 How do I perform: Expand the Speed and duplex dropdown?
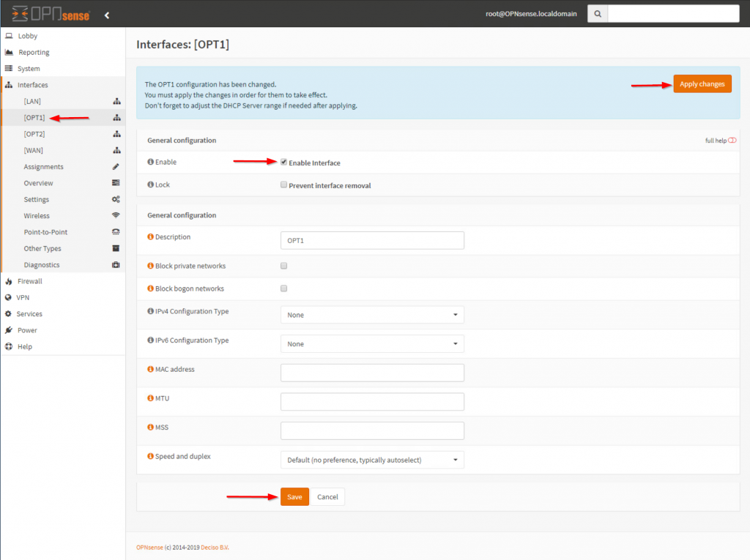[x=372, y=460]
